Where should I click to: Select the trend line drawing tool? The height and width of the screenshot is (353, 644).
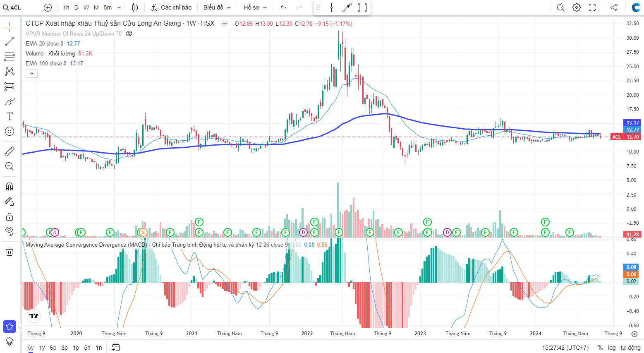pyautogui.click(x=10, y=42)
